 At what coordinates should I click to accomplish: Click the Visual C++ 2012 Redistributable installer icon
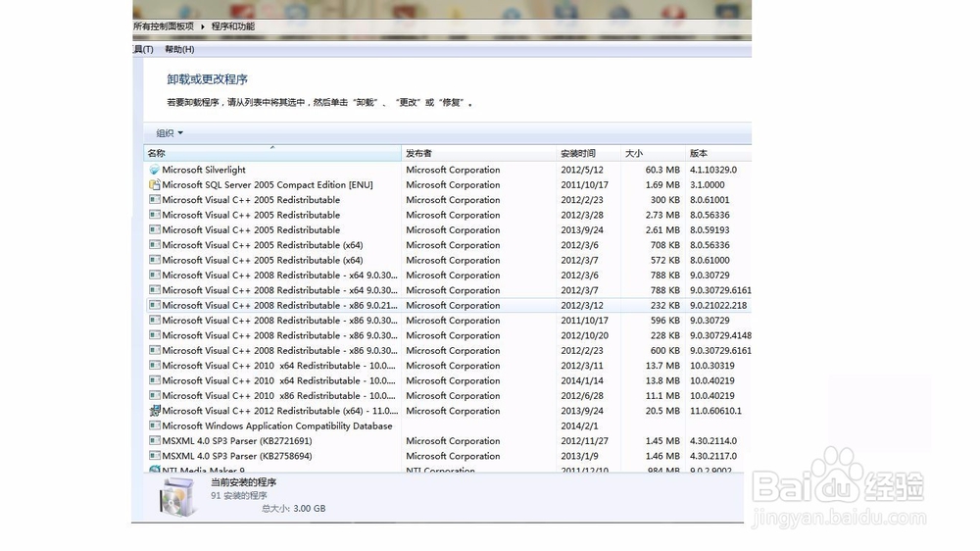click(155, 411)
